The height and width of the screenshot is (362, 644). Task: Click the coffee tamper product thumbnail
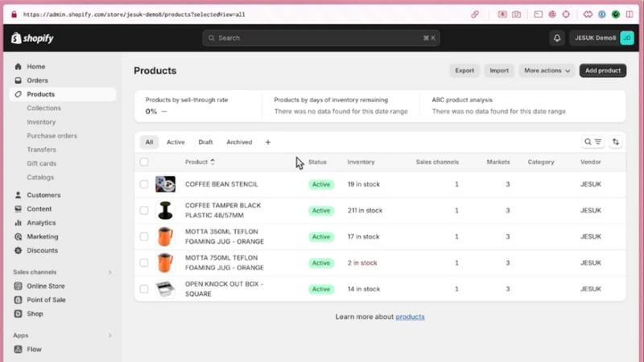tap(165, 211)
